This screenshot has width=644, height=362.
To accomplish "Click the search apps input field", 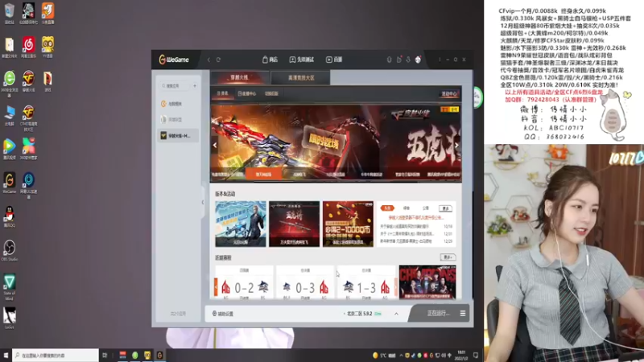I will tap(175, 86).
